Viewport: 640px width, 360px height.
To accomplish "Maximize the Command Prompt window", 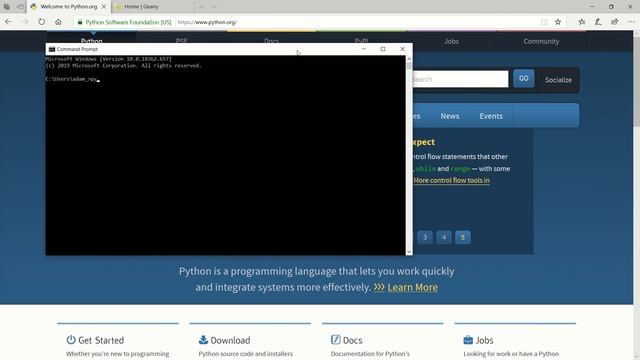I will click(x=383, y=49).
